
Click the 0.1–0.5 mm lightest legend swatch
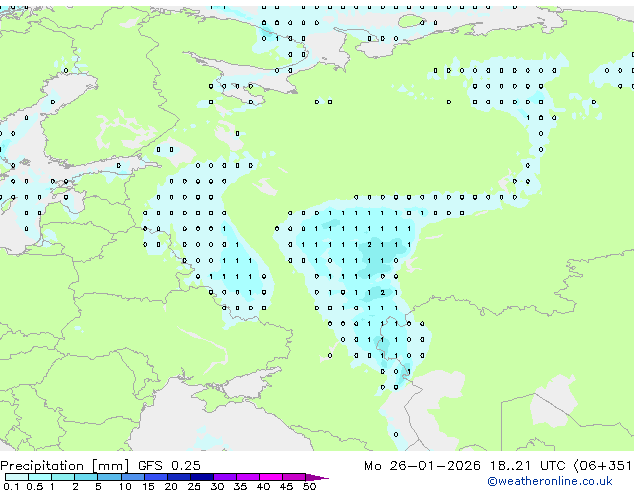(17, 477)
